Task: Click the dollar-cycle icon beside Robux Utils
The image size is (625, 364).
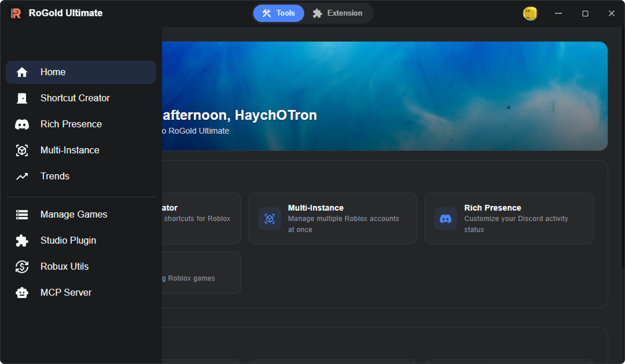Action: [x=22, y=267]
